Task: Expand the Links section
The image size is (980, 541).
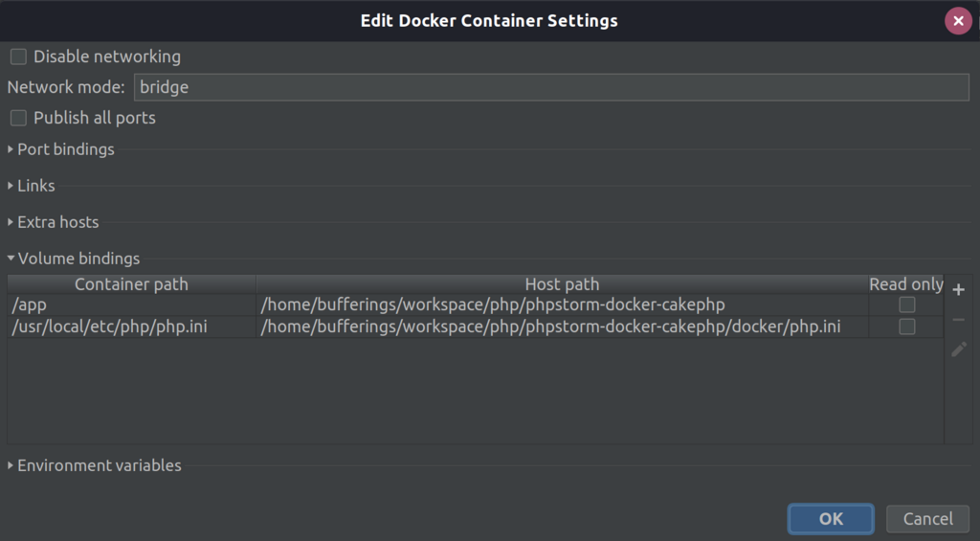Action: click(x=35, y=186)
